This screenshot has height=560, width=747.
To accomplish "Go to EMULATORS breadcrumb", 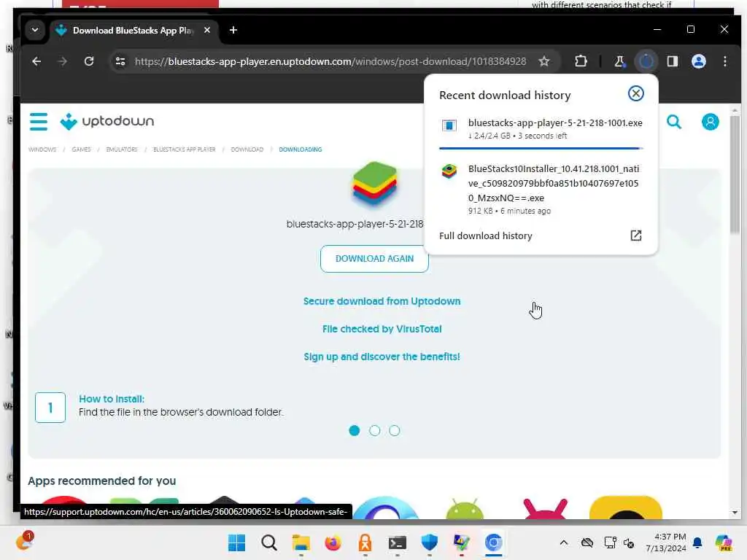I will pos(122,149).
